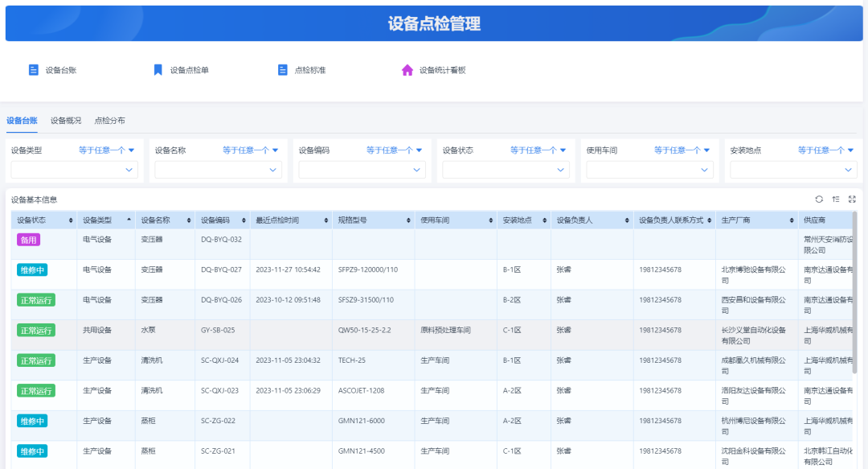
Task: Open 使用车间 filter value dropdown
Action: [649, 170]
